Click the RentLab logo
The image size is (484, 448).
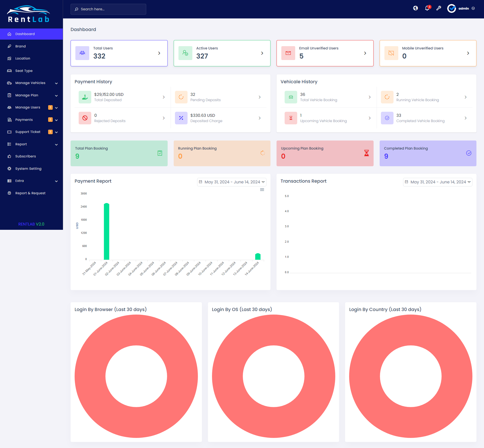click(x=28, y=14)
